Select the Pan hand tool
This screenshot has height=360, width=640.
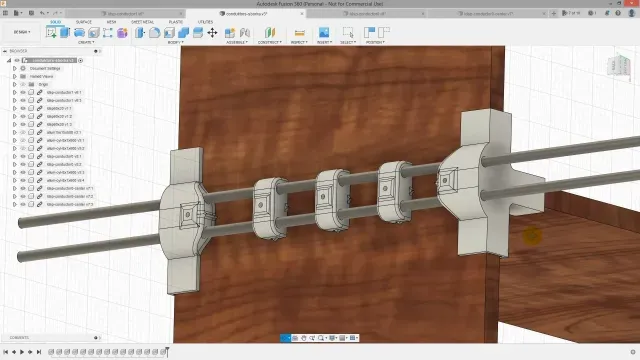pos(304,338)
